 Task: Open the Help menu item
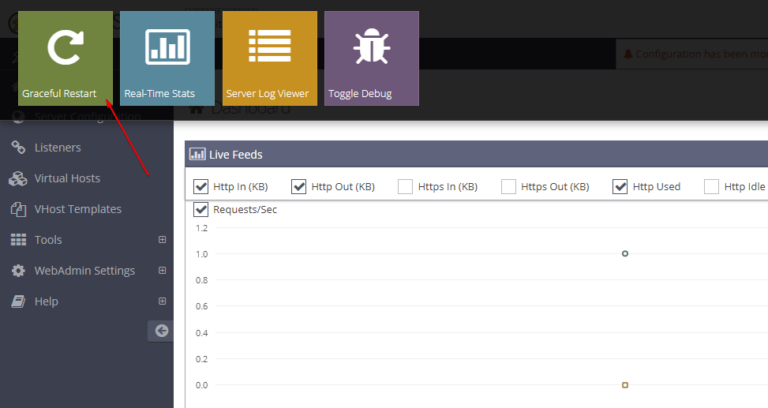[46, 301]
